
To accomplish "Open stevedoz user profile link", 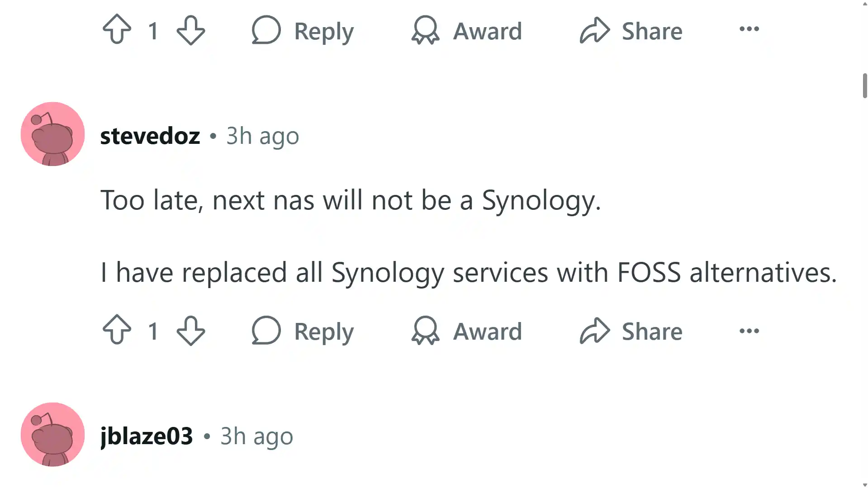I will click(150, 136).
